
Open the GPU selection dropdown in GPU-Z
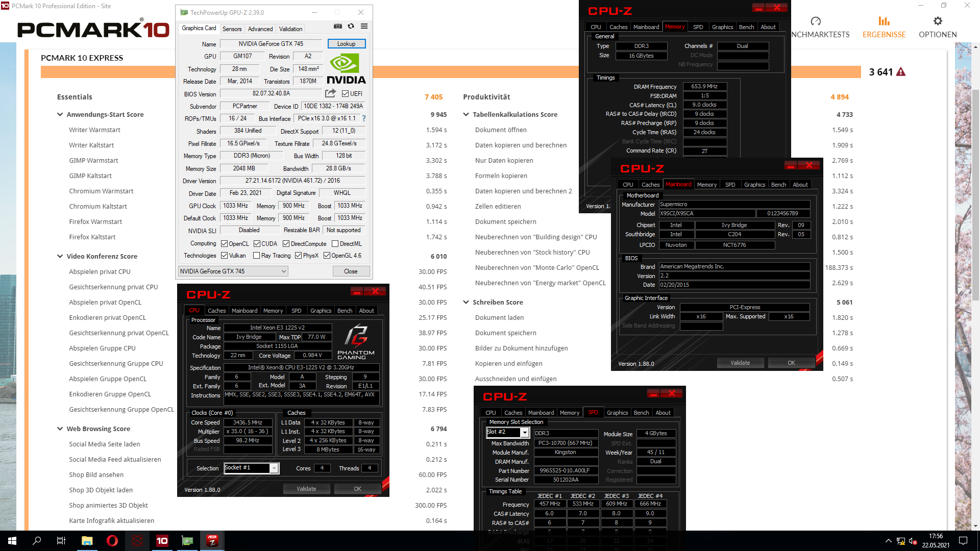click(233, 271)
